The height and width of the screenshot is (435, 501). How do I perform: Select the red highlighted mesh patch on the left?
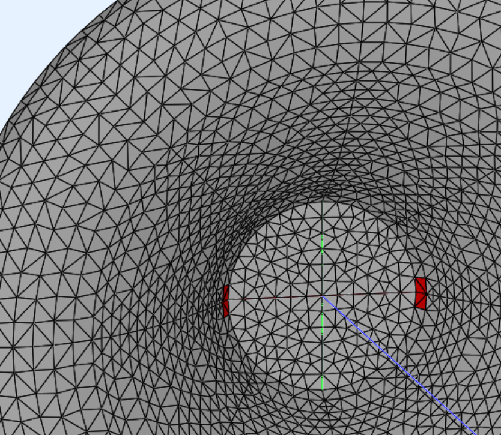coord(226,301)
